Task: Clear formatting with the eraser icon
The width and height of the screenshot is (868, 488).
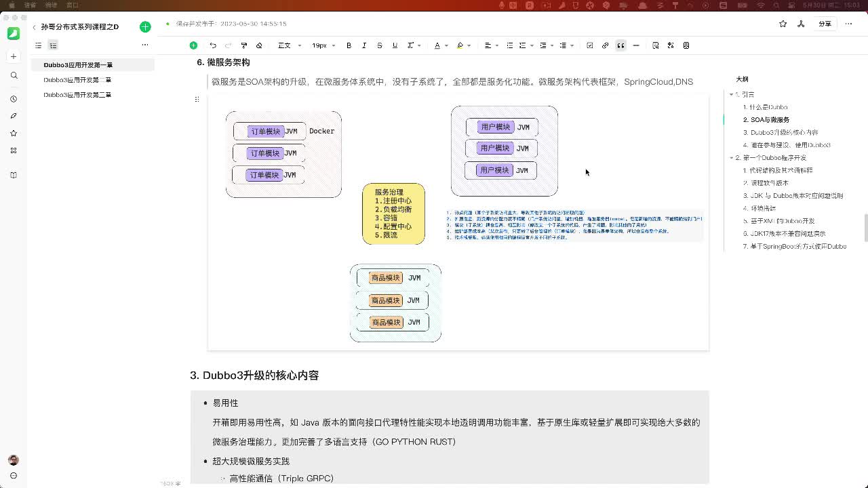Action: [x=259, y=45]
